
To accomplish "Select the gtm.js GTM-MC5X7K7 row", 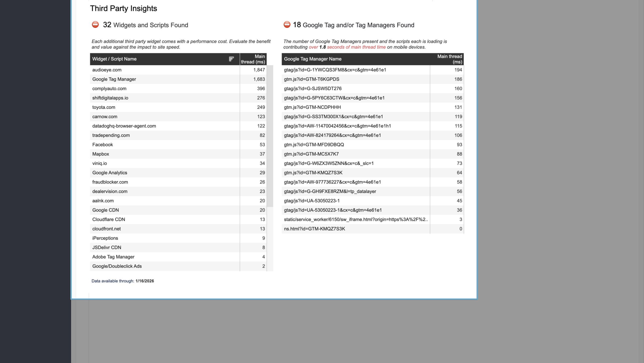I will coord(373,154).
